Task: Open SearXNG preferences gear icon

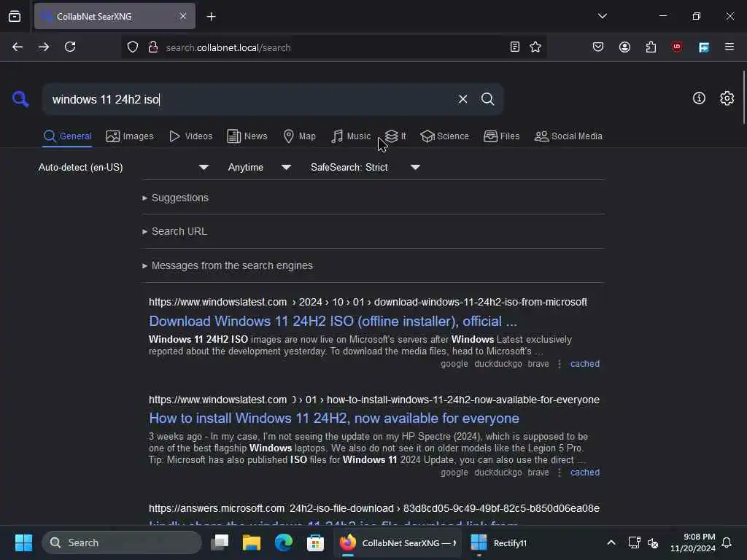Action: tap(727, 98)
